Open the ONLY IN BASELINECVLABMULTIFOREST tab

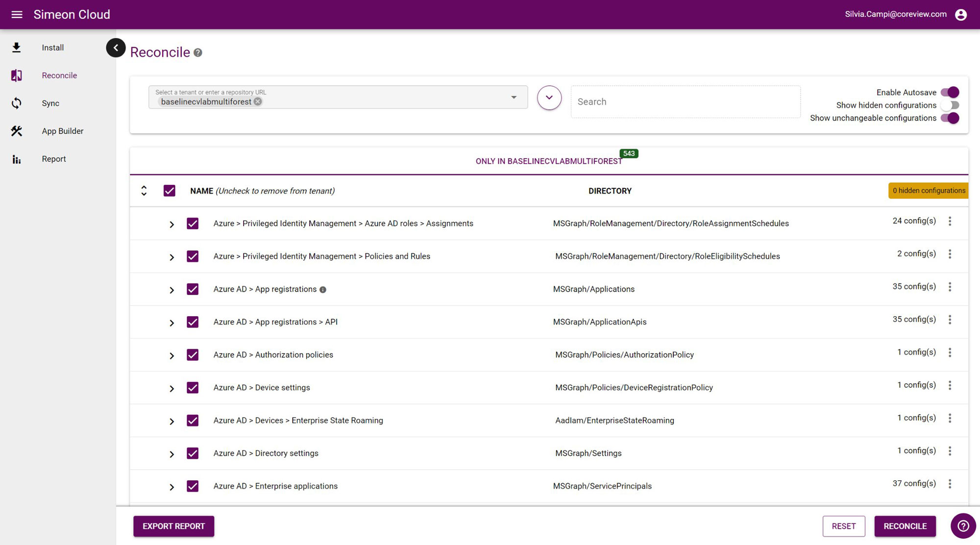coord(549,161)
